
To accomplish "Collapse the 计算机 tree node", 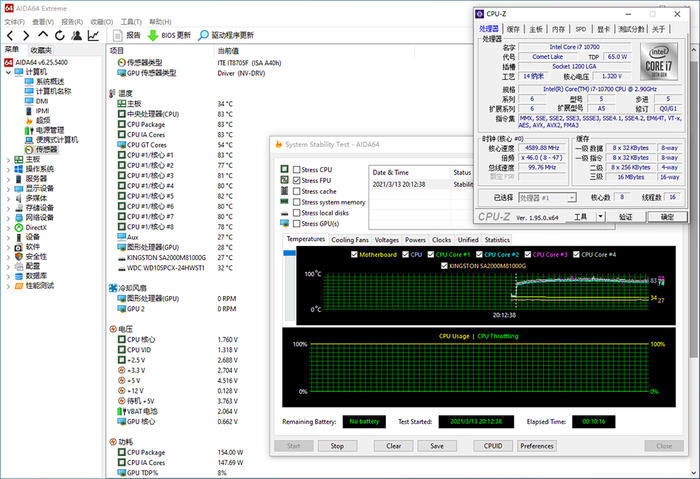I will click(x=8, y=72).
